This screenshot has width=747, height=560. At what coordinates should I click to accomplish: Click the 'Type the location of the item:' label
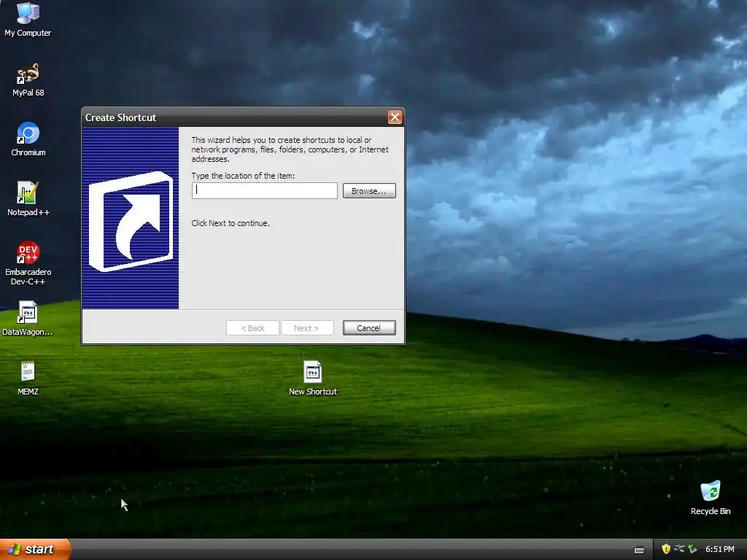(243, 176)
